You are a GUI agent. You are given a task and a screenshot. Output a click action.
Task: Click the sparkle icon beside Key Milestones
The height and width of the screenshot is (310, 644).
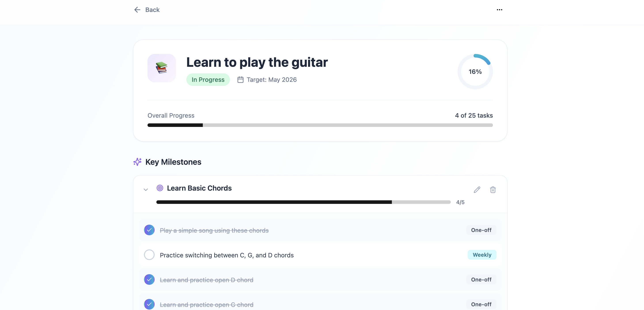point(138,162)
